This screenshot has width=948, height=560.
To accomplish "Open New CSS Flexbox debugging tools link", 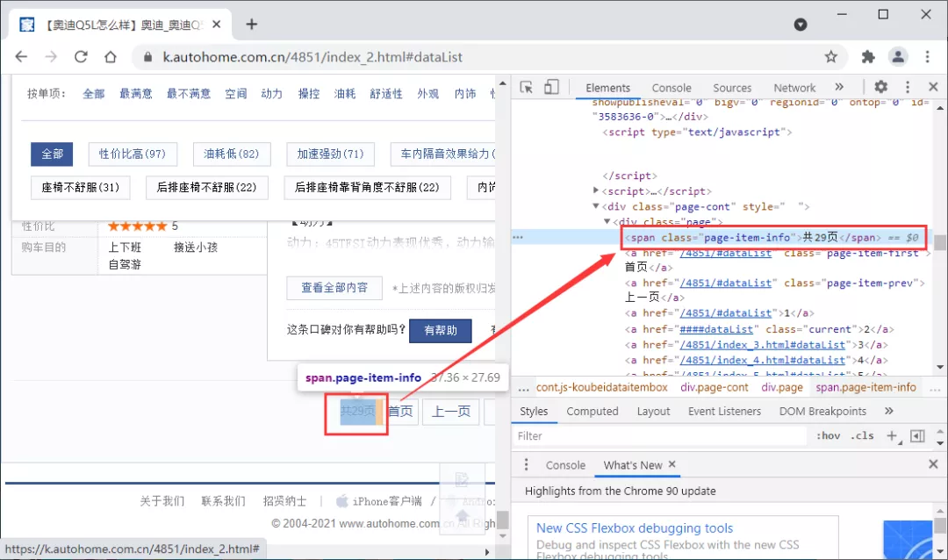I will [x=635, y=528].
